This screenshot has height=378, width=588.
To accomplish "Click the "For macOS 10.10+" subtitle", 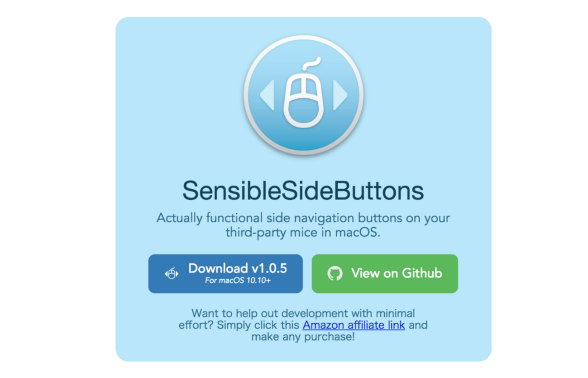I will (238, 281).
